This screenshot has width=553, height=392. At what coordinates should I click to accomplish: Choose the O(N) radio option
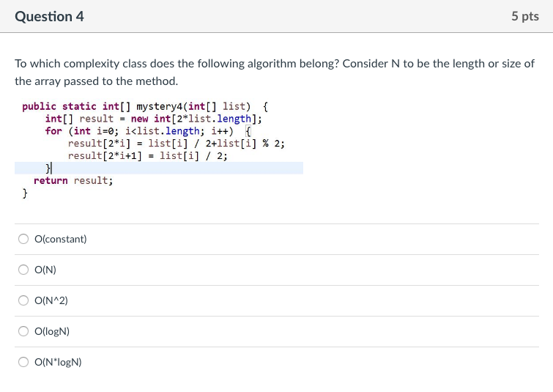(24, 270)
